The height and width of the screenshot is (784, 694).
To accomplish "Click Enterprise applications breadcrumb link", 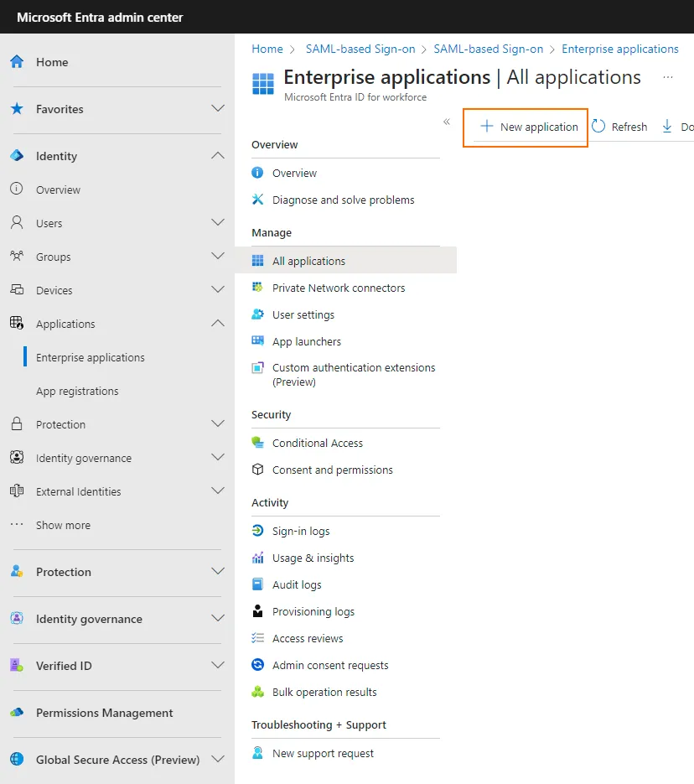I will (x=620, y=49).
